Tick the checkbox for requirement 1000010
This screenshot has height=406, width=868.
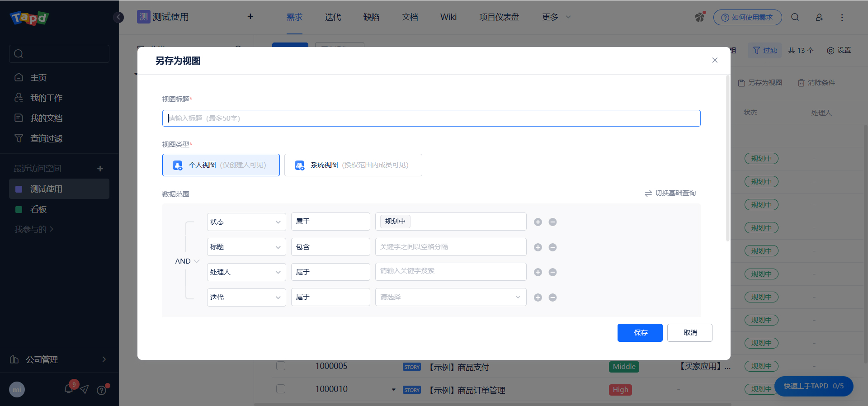pyautogui.click(x=281, y=389)
